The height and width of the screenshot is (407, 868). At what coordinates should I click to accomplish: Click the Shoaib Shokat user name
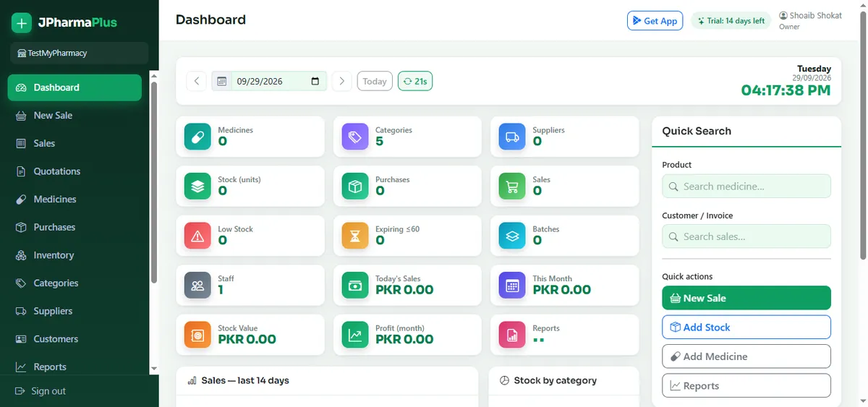tap(816, 15)
